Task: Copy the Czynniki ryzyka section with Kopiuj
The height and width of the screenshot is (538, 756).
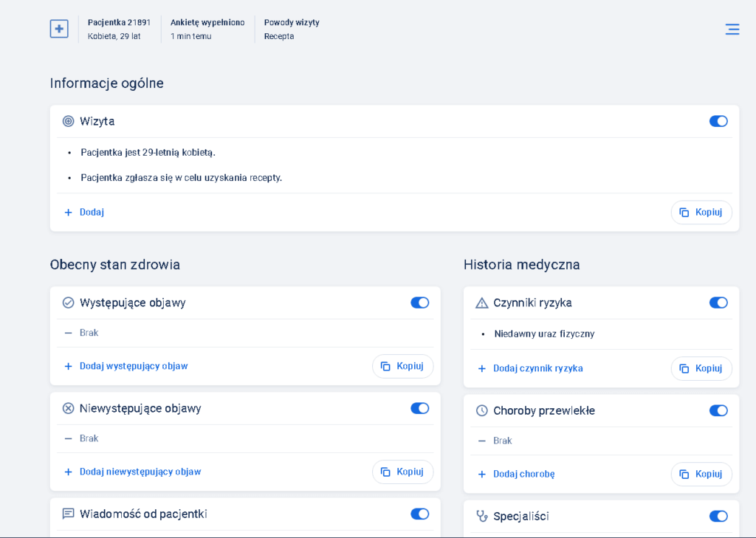Action: coord(701,368)
